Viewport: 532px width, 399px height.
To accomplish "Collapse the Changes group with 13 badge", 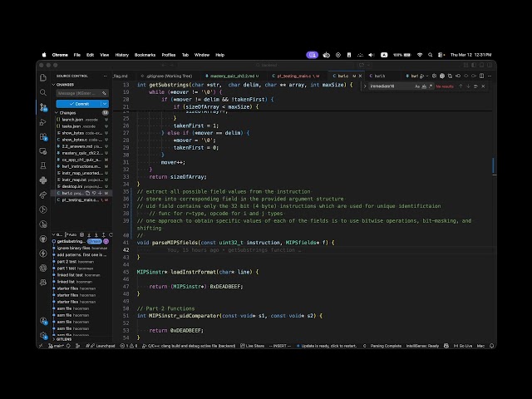I will tap(82, 113).
